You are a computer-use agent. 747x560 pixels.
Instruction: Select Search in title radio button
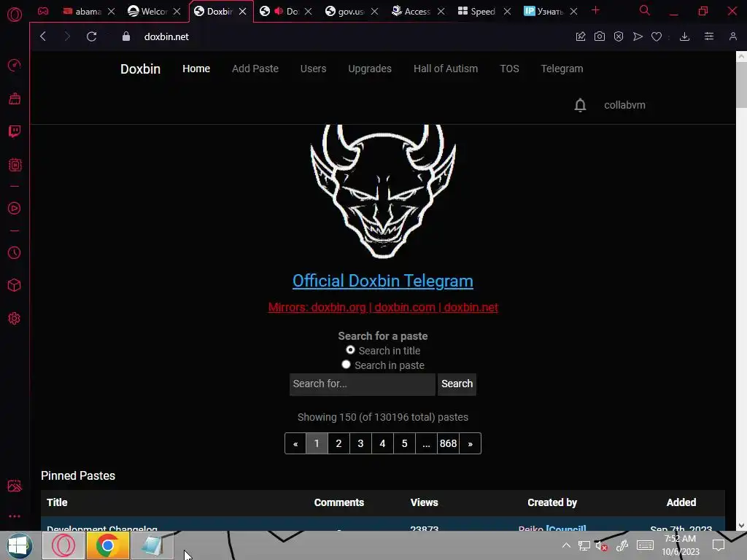(x=350, y=350)
